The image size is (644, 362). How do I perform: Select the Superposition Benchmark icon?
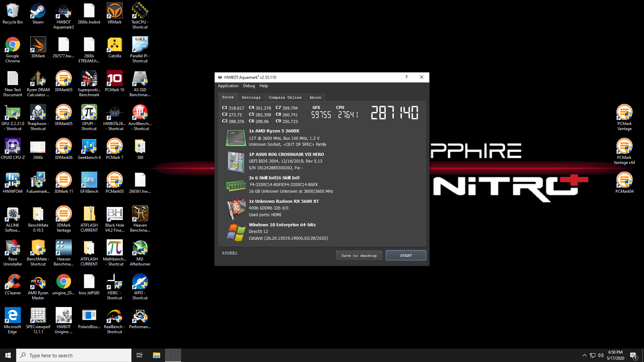tap(89, 84)
